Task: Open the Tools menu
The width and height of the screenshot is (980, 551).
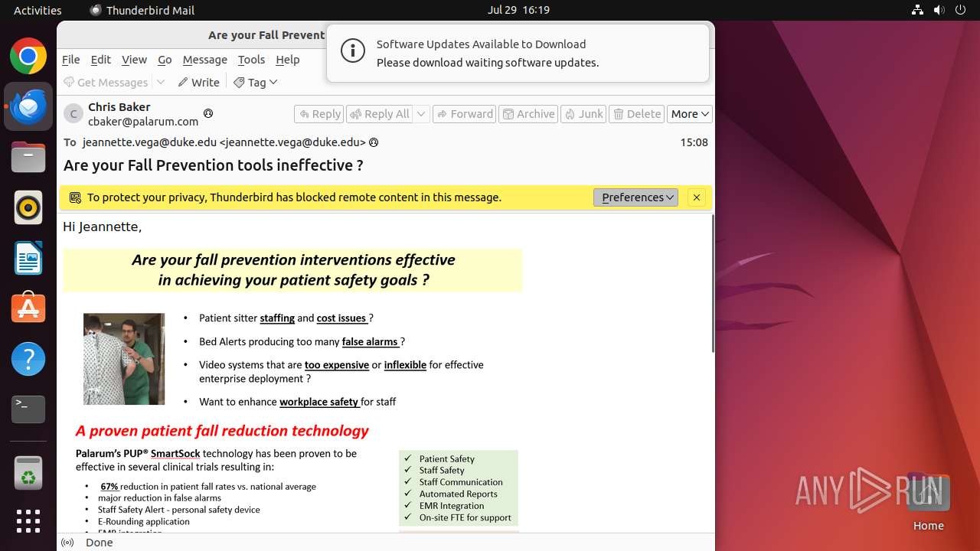Action: click(x=251, y=60)
